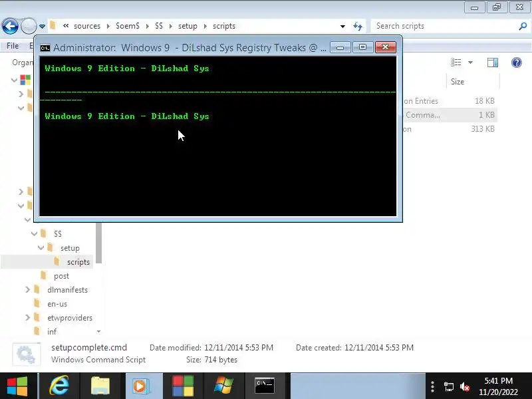Click the magnifier search icon

pos(523,26)
